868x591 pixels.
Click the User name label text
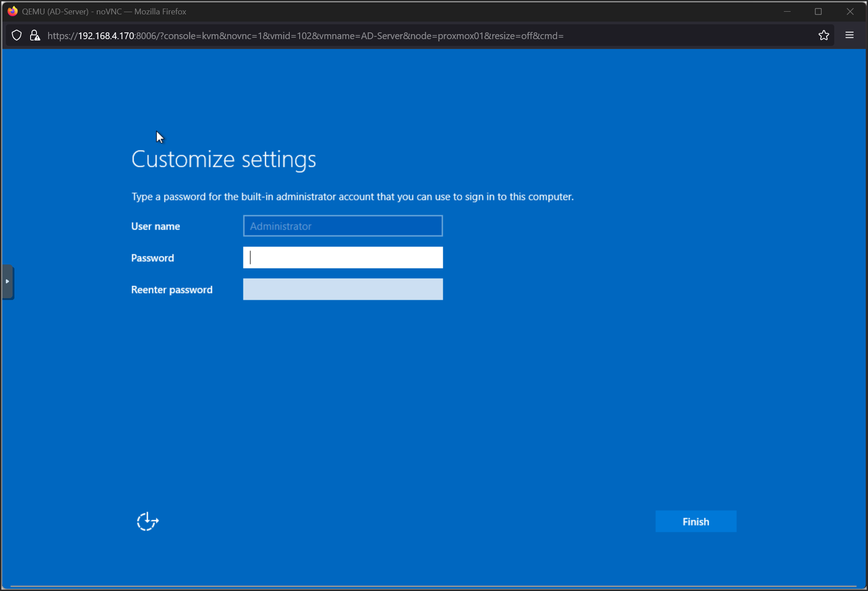point(155,226)
